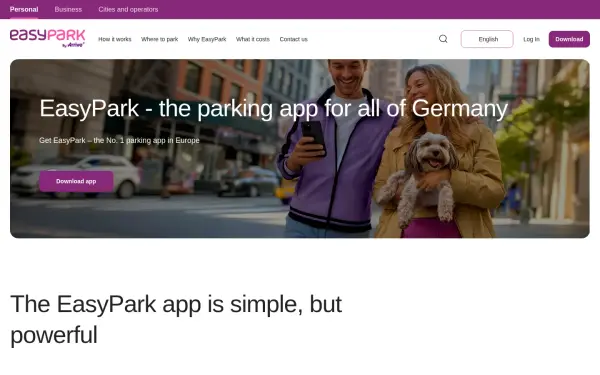The height and width of the screenshot is (375, 600).
Task: Switch to the Personal tab
Action: click(x=24, y=9)
